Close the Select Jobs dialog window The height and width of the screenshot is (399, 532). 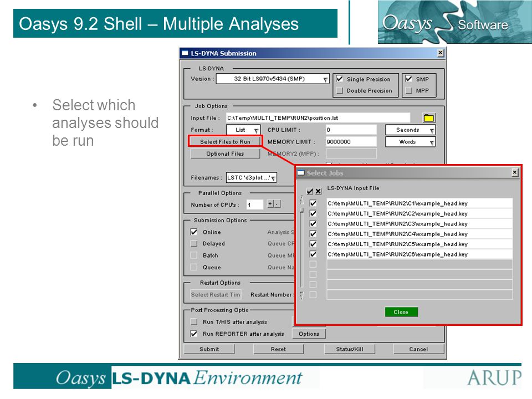(x=515, y=173)
